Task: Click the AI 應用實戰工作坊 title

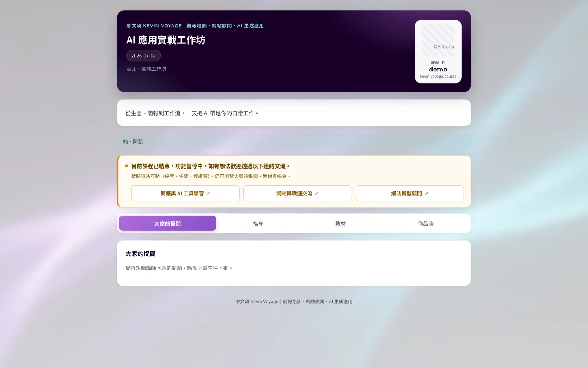Action: (x=166, y=40)
